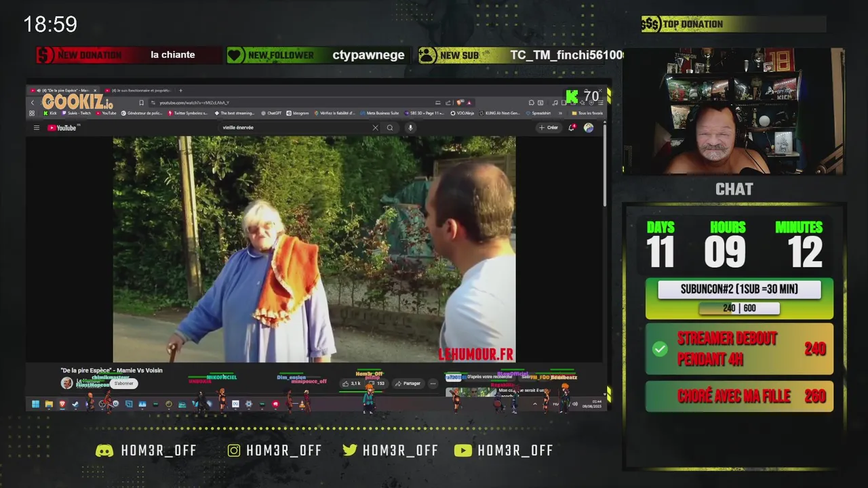Click the Instagram HOM3R_OFF logo
868x488 pixels.
(x=234, y=451)
